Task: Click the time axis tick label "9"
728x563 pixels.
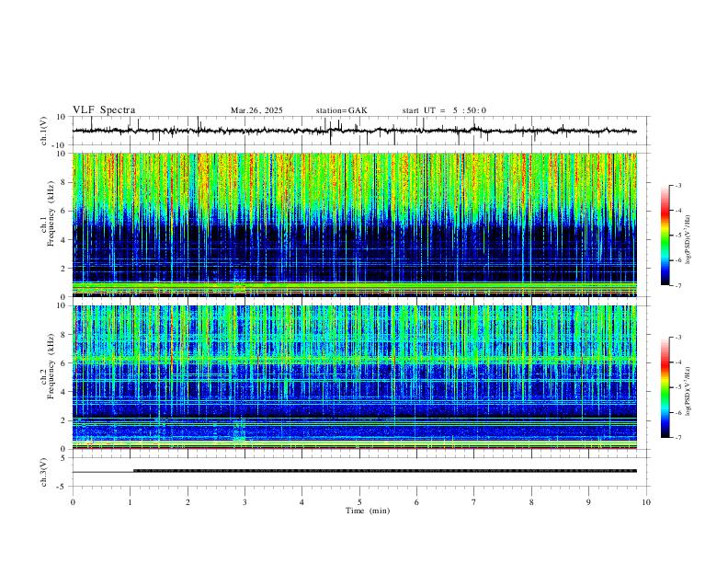Action: click(588, 502)
